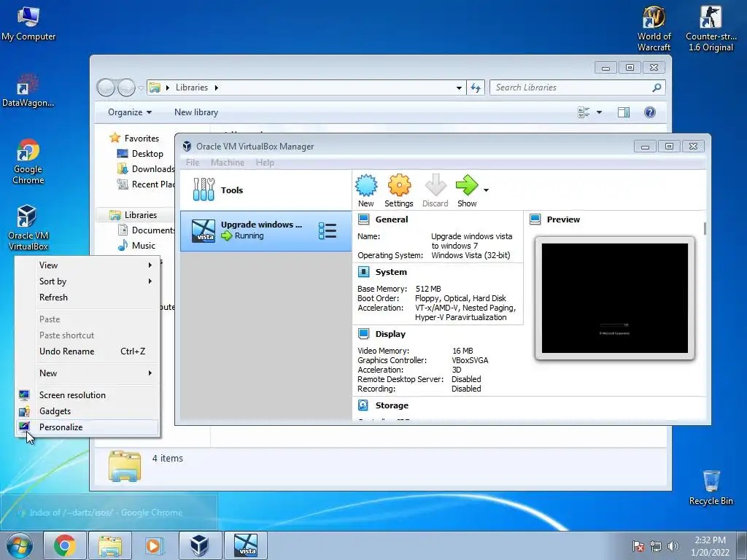Viewport: 747px width, 560px height.
Task: Click the vista VM taskbar button
Action: [x=246, y=545]
